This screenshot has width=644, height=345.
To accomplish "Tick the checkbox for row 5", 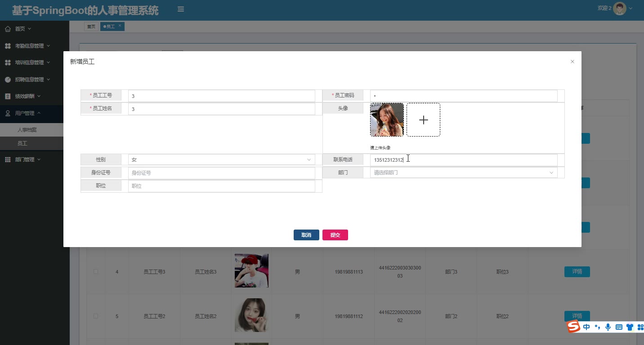I will [x=95, y=316].
